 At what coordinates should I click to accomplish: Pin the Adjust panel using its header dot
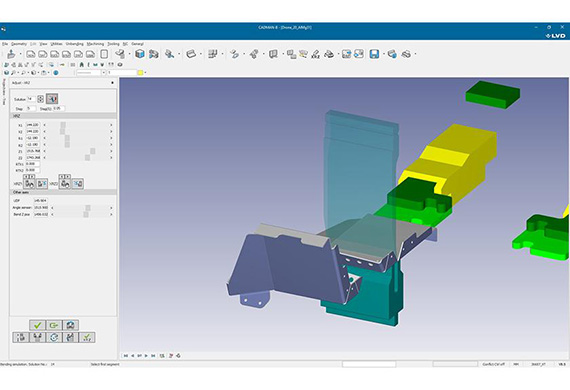coord(112,83)
